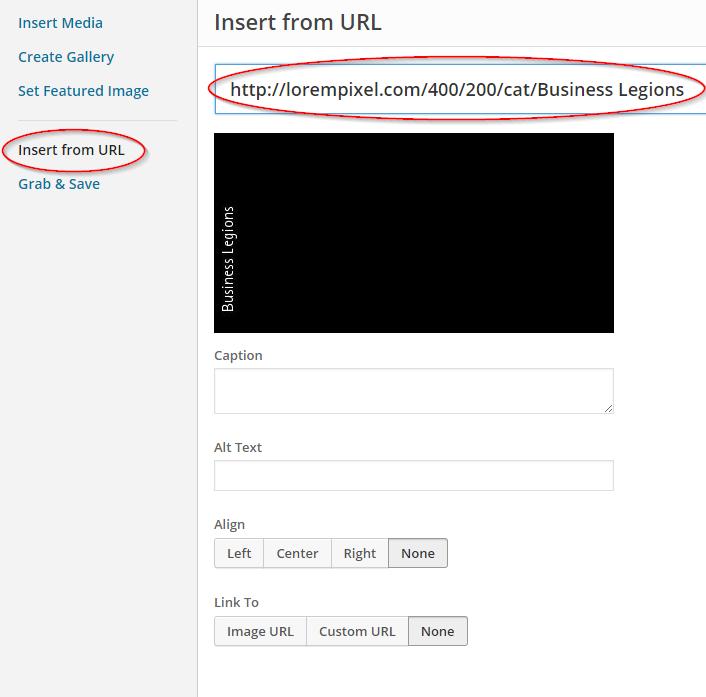This screenshot has height=697, width=706.
Task: Set image alignment to Left
Action: (x=239, y=553)
